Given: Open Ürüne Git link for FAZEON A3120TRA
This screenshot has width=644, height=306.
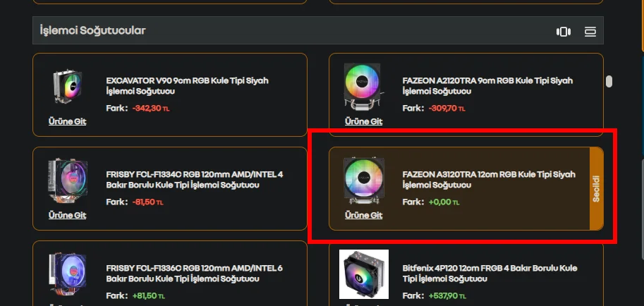Looking at the screenshot, I should (363, 215).
